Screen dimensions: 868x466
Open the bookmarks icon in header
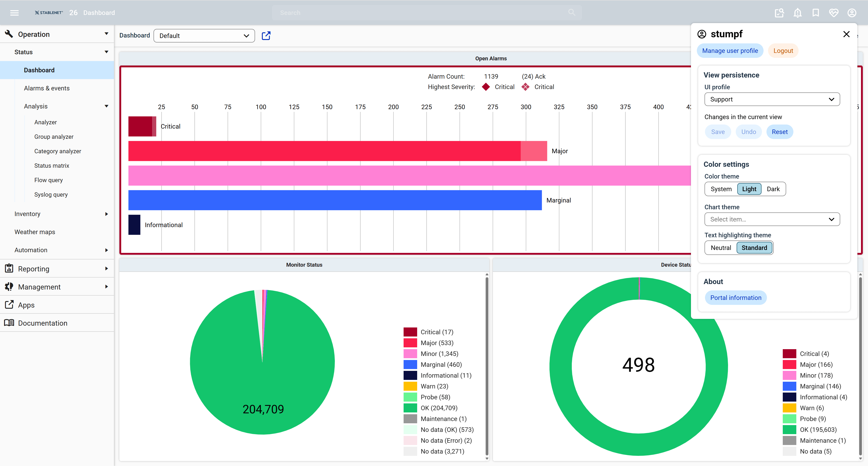point(816,13)
